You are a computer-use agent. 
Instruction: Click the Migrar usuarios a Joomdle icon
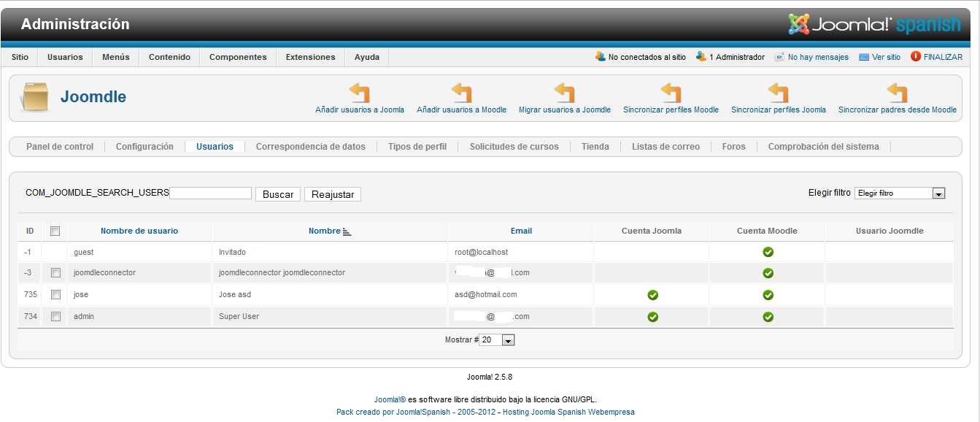pyautogui.click(x=564, y=93)
